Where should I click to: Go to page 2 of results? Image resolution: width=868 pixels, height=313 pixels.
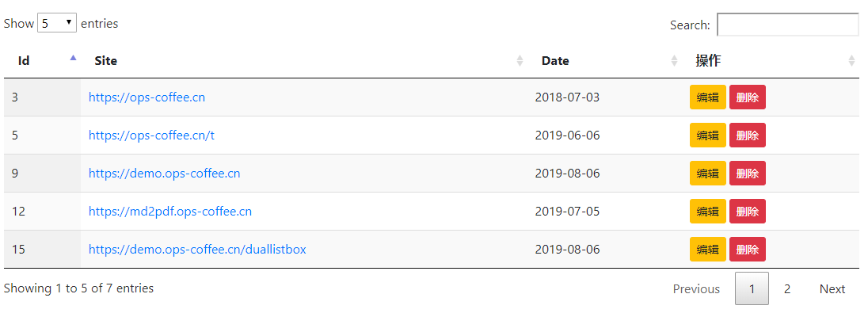click(x=787, y=288)
